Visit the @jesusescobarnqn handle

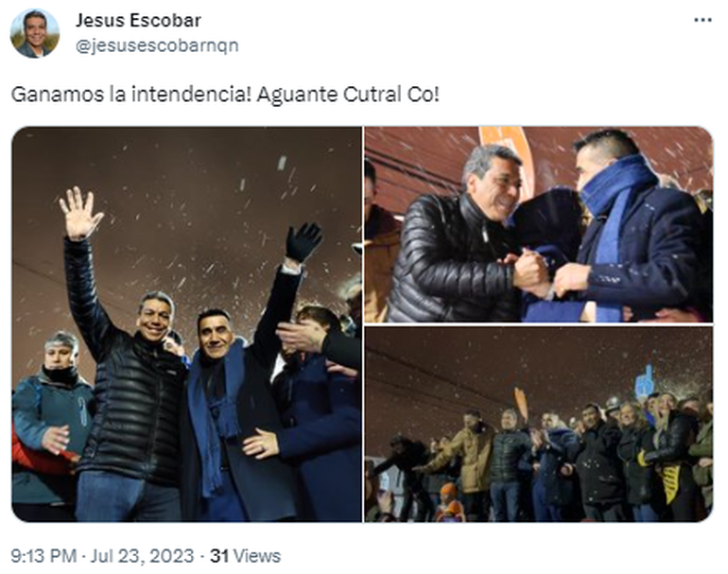(x=157, y=45)
